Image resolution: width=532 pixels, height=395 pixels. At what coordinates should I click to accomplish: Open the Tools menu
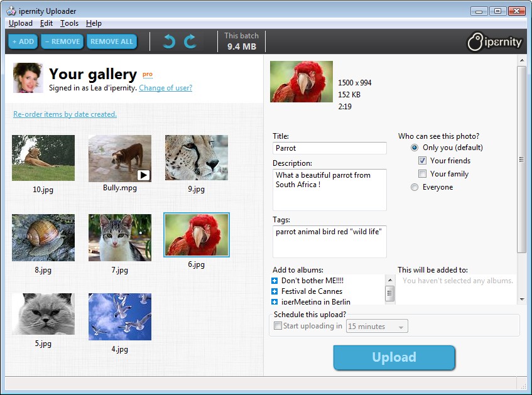(x=69, y=23)
